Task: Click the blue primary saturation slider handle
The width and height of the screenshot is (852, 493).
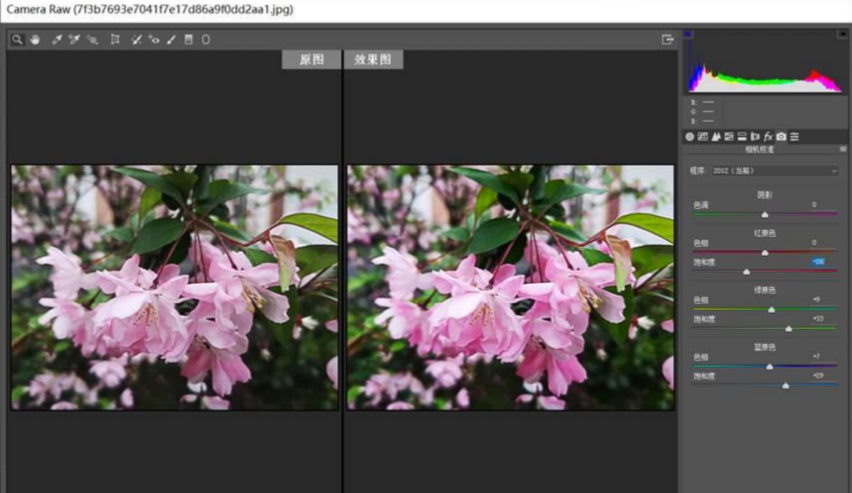Action: [785, 385]
